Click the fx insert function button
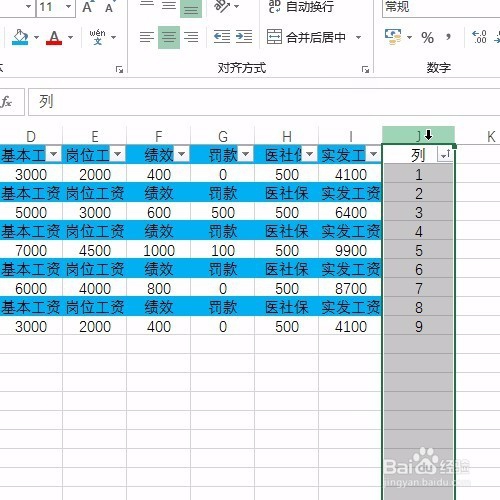Image resolution: width=500 pixels, height=500 pixels. point(7,102)
